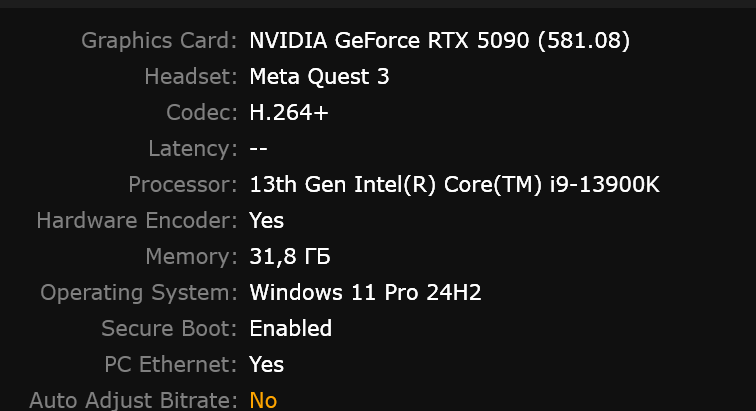Select the NVIDIA GeForce RTX 5090 value
This screenshot has width=756, height=411.
[440, 41]
